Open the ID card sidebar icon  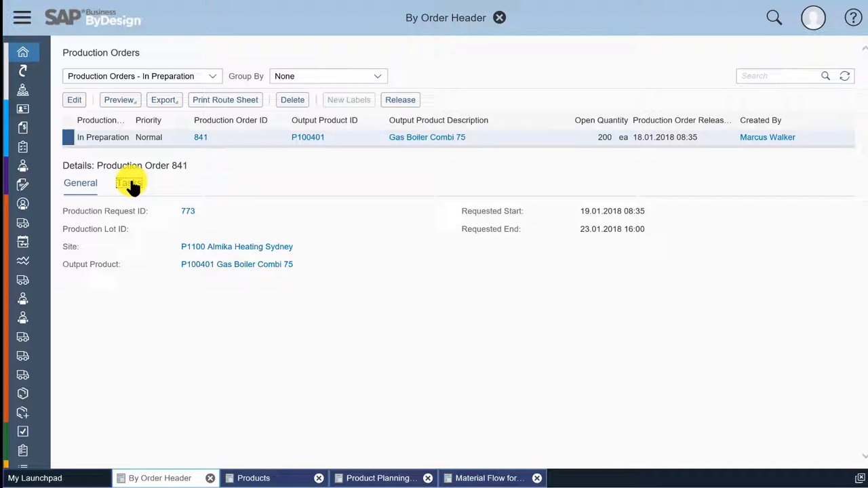[23, 108]
